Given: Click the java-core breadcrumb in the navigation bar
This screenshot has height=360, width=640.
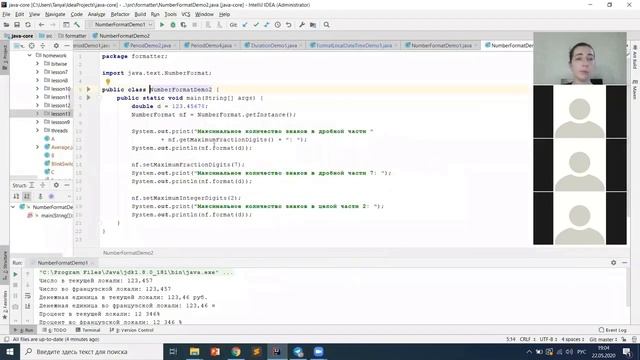Looking at the screenshot, I should tap(19, 36).
